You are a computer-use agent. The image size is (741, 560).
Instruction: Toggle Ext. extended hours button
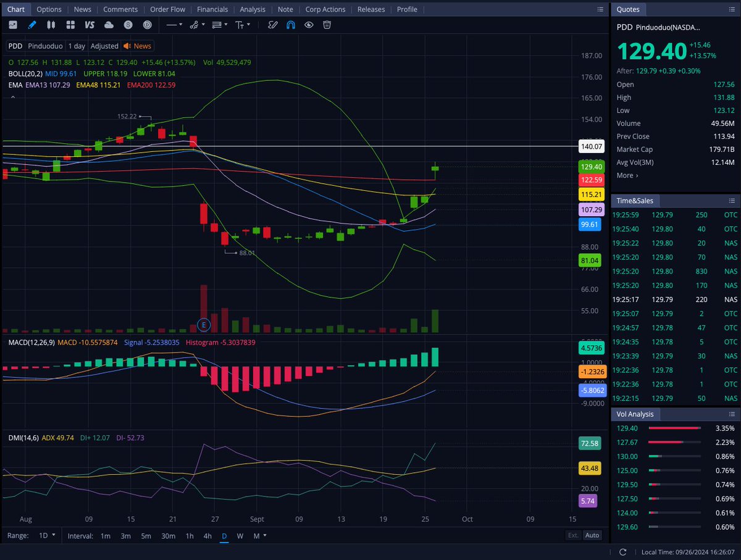click(x=573, y=535)
